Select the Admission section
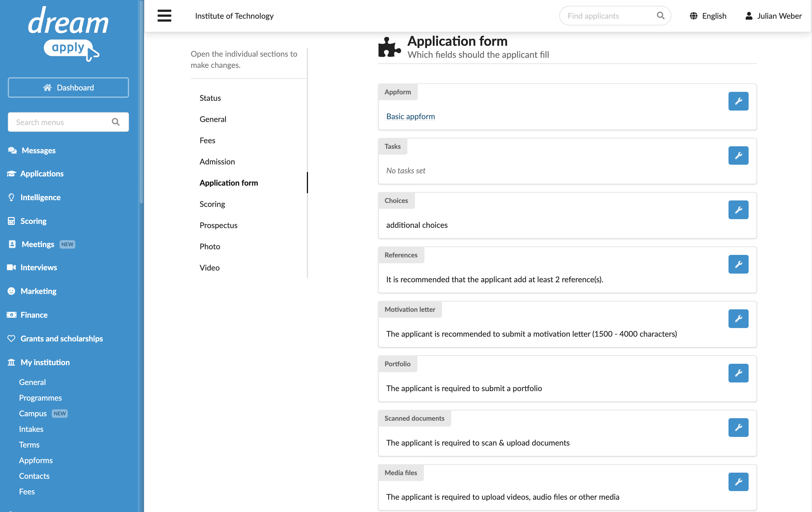Image resolution: width=812 pixels, height=512 pixels. [x=217, y=162]
